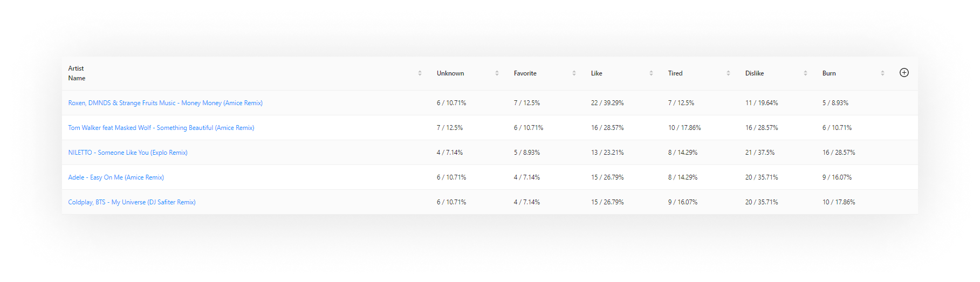980x282 pixels.
Task: Click the Favorite column header label
Action: coord(525,73)
